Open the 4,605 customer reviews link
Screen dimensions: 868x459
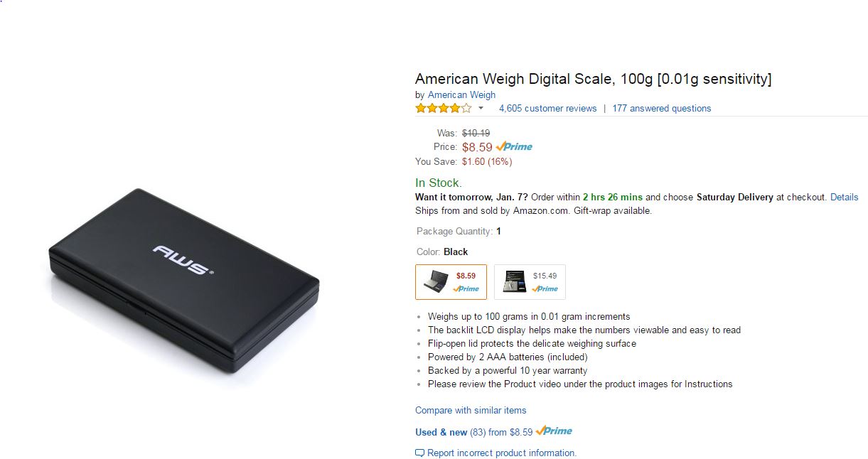[x=547, y=108]
